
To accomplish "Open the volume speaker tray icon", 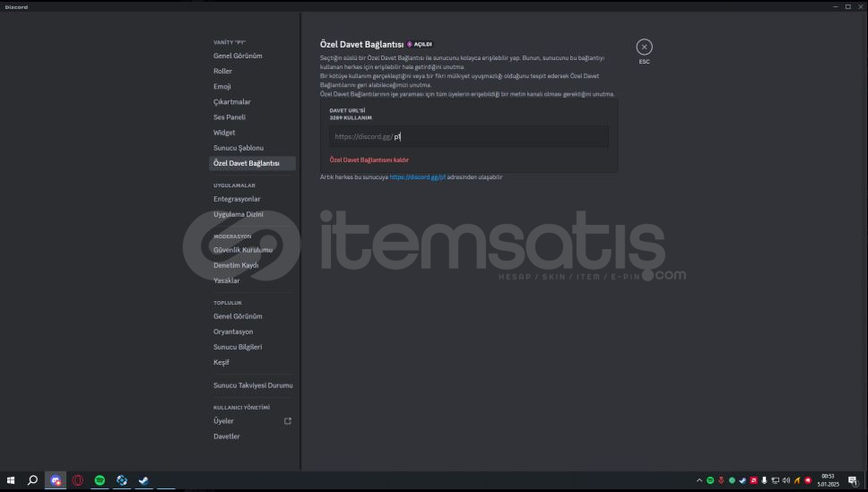I will point(786,480).
